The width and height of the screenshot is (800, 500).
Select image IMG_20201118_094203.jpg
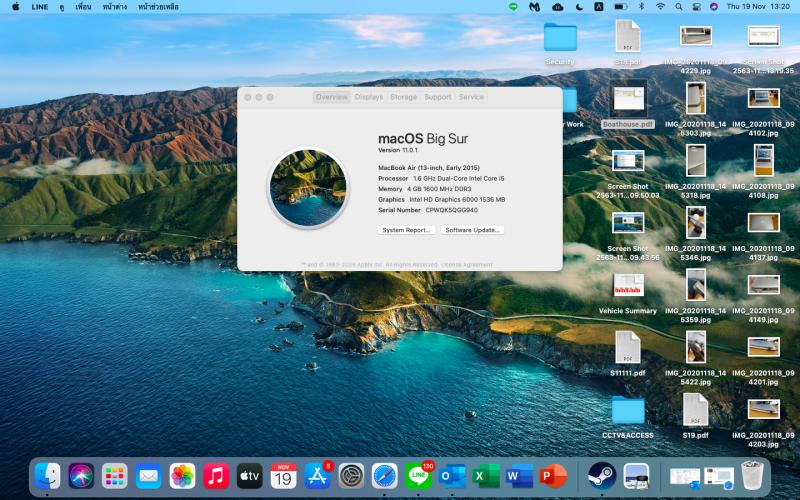(x=763, y=420)
